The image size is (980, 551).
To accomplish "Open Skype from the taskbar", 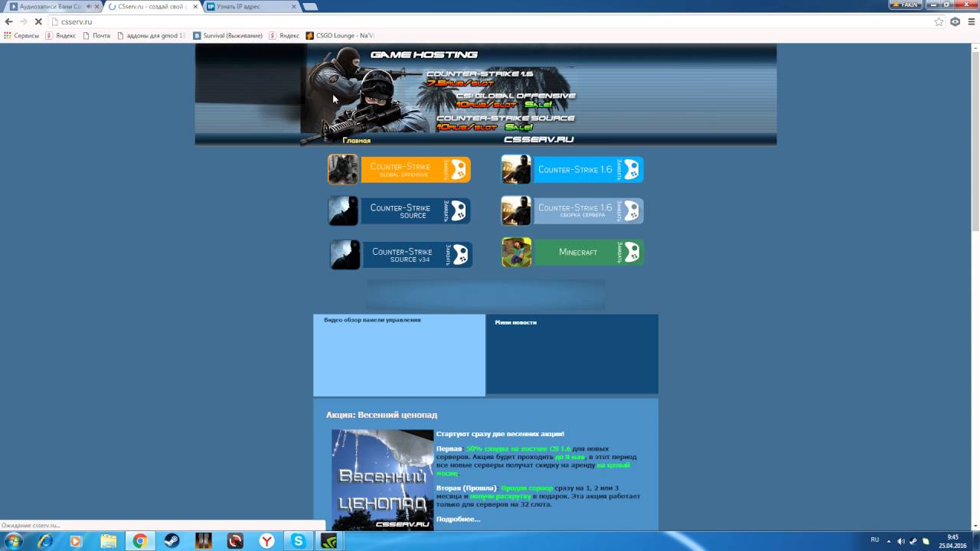I will (299, 541).
